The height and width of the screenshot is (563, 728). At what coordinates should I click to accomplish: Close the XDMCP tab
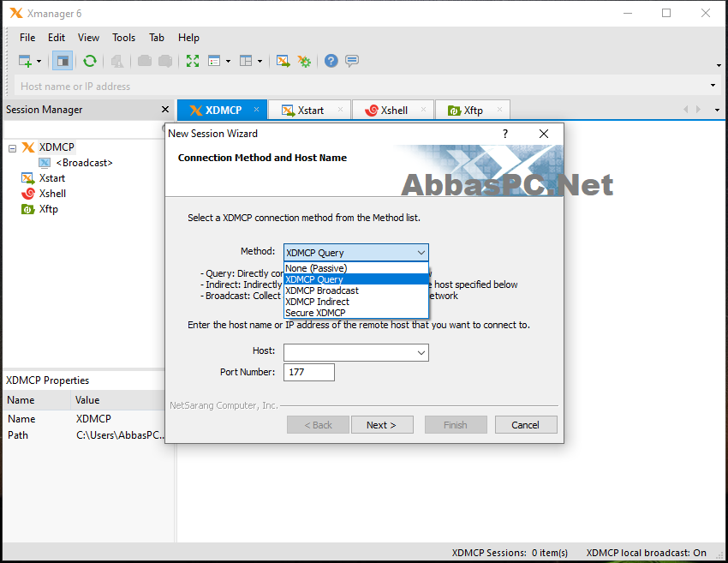coord(256,109)
